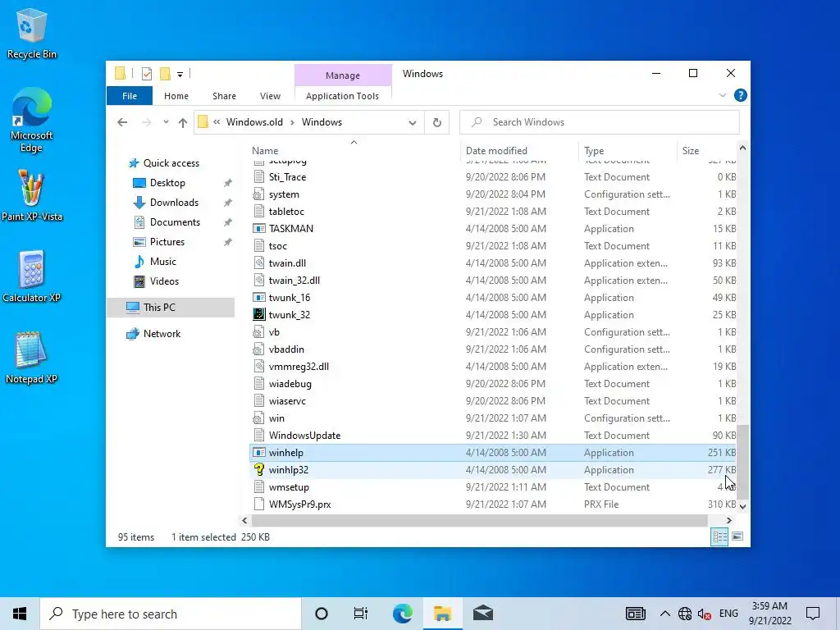Launch Microsoft Edge from the desktop
840x630 pixels.
pos(32,120)
